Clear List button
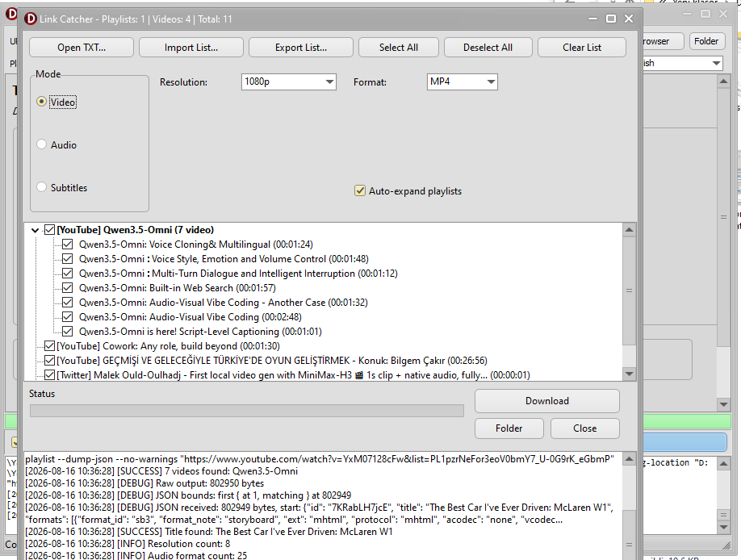The width and height of the screenshot is (741, 560). [x=582, y=48]
